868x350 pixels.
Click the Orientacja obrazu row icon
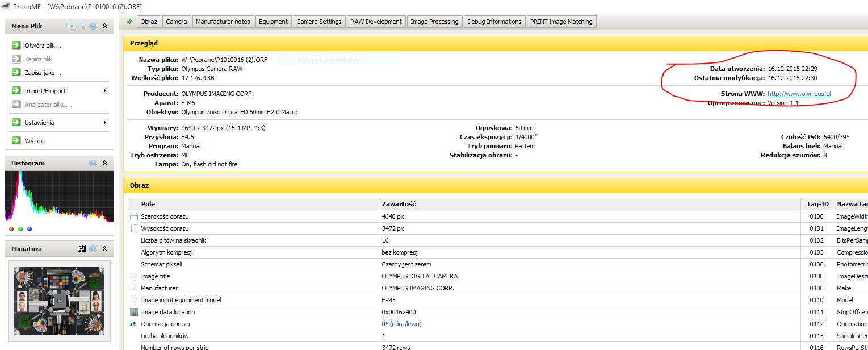click(x=134, y=324)
